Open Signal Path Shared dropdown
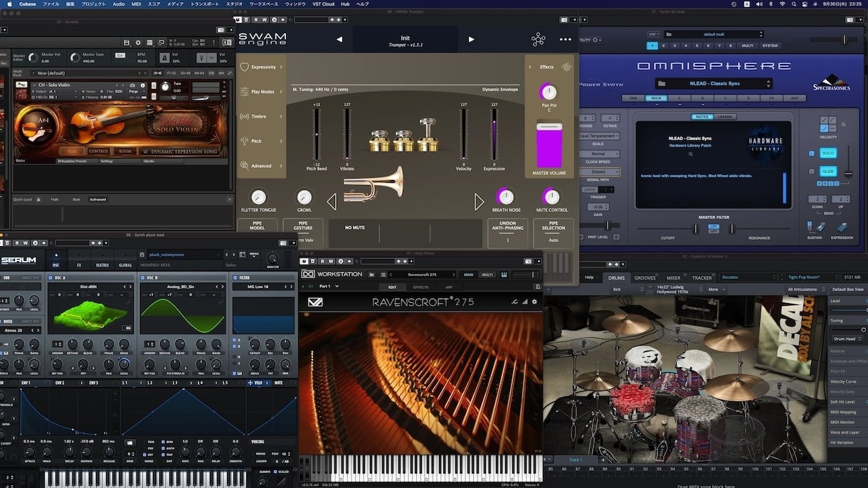868x488 pixels. tap(599, 171)
